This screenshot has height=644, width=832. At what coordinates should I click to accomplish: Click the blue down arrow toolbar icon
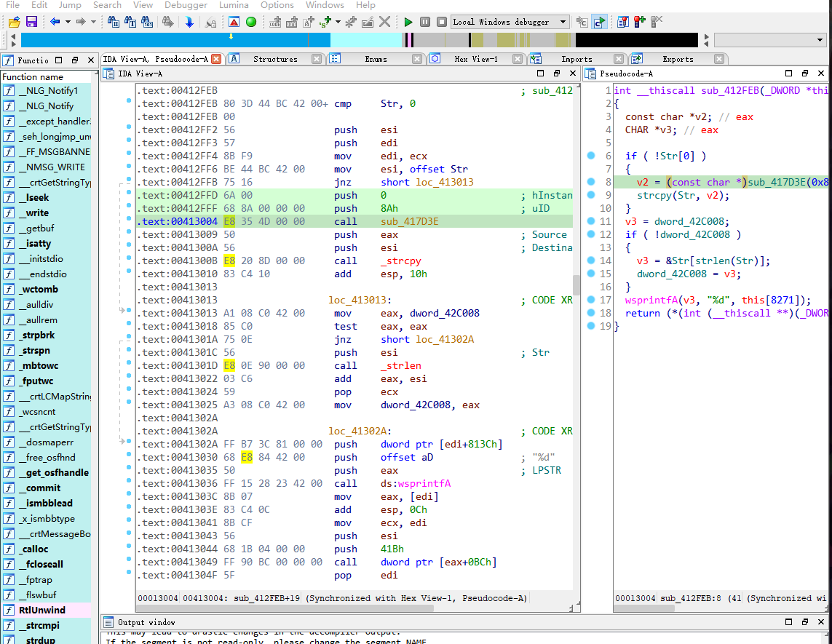[x=189, y=22]
